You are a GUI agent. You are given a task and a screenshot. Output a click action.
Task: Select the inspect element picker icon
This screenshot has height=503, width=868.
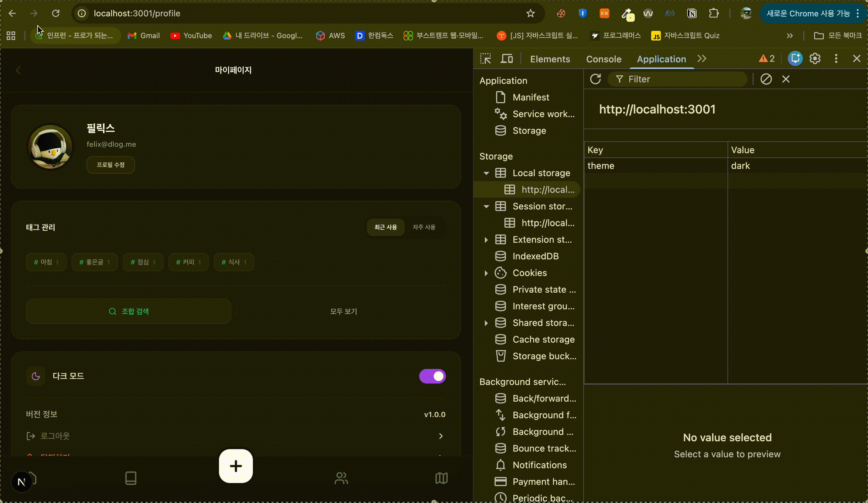point(486,59)
